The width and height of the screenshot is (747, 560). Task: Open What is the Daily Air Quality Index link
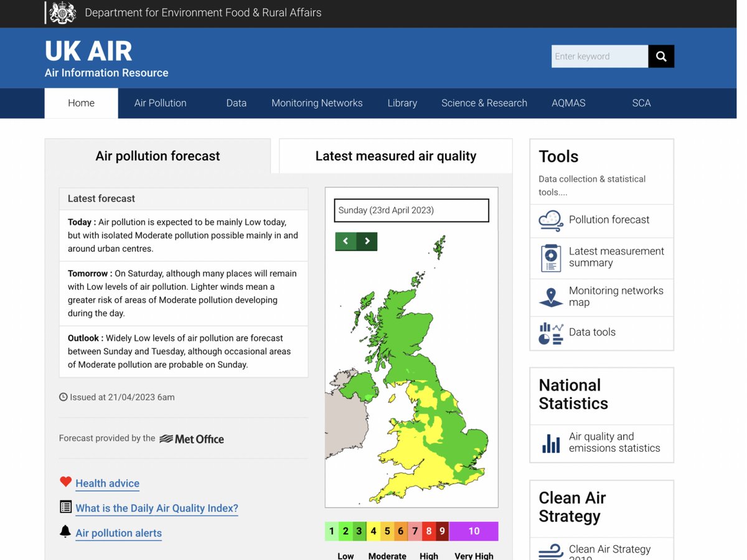(x=157, y=508)
